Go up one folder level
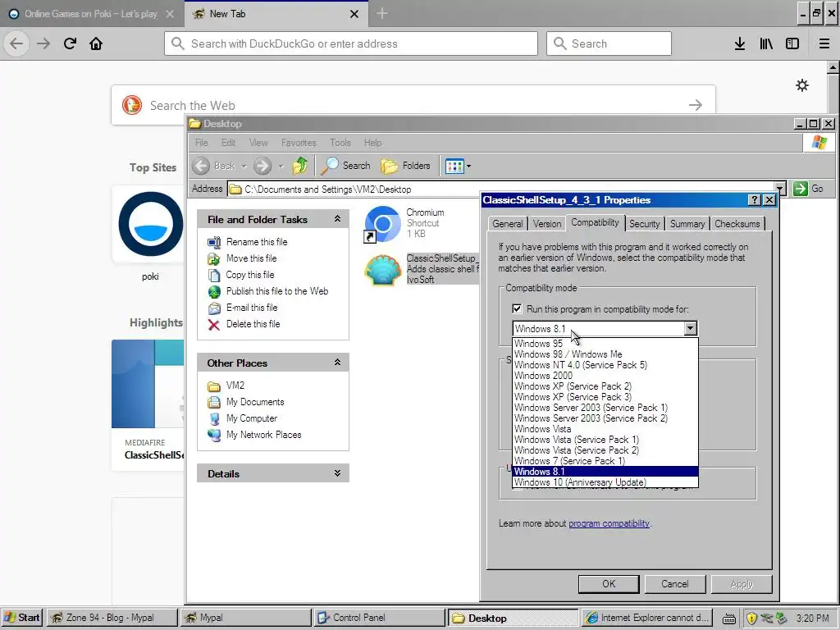The image size is (840, 630). (x=300, y=166)
